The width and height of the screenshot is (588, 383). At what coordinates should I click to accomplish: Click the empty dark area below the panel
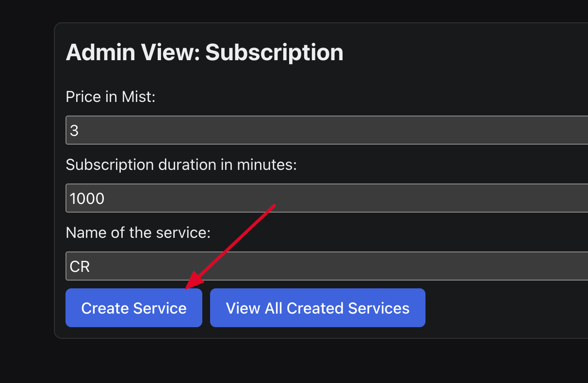[291, 362]
